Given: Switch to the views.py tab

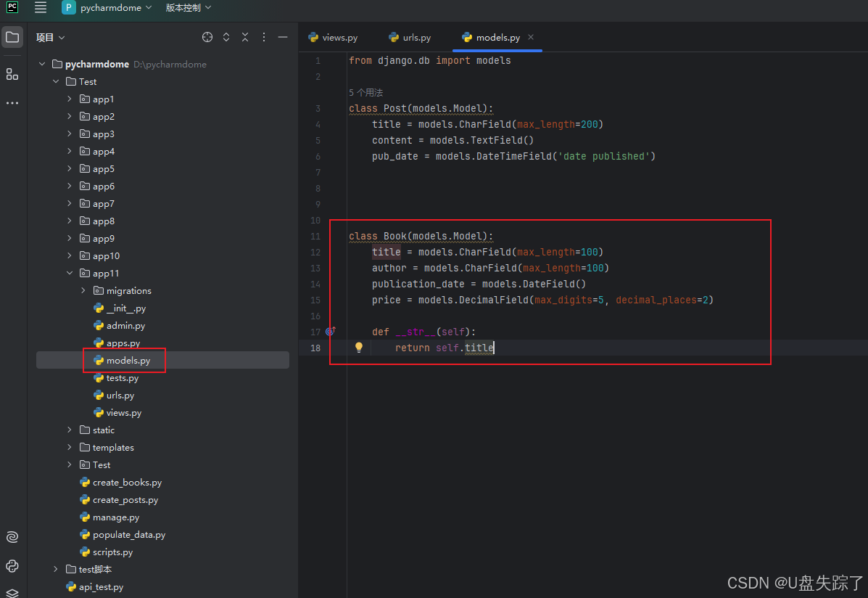Looking at the screenshot, I should (x=333, y=38).
